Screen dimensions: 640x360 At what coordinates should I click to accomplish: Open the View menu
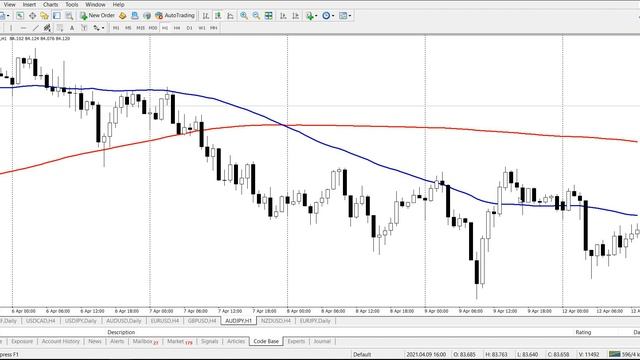[x=9, y=4]
